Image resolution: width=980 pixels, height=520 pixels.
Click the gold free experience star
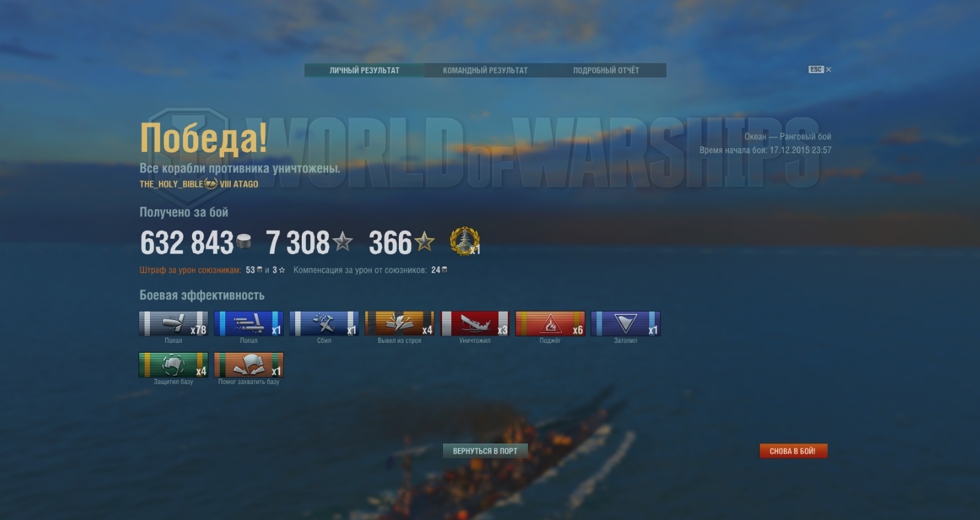(x=424, y=242)
